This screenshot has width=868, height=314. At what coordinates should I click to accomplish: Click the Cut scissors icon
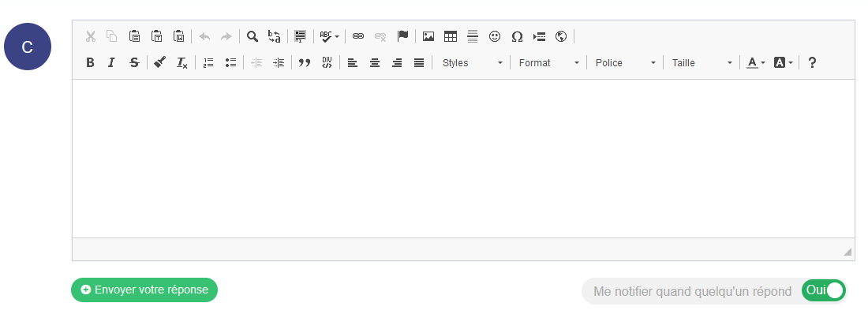[90, 36]
